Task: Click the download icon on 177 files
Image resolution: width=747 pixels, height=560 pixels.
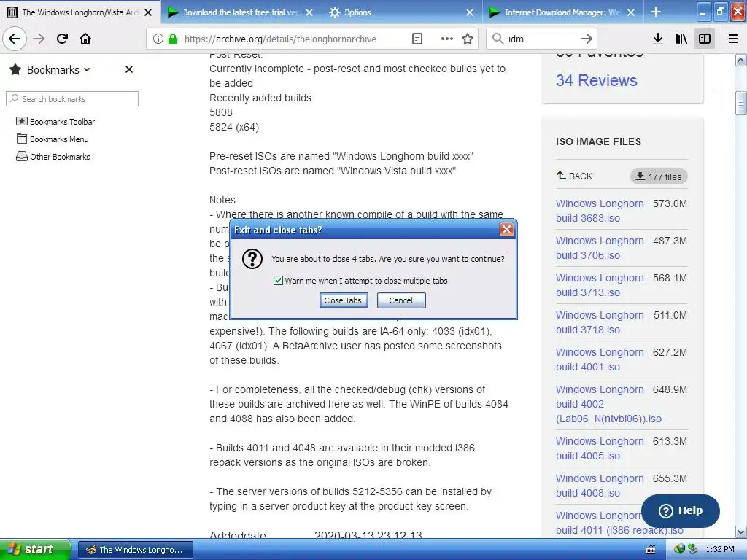Action: tap(640, 176)
